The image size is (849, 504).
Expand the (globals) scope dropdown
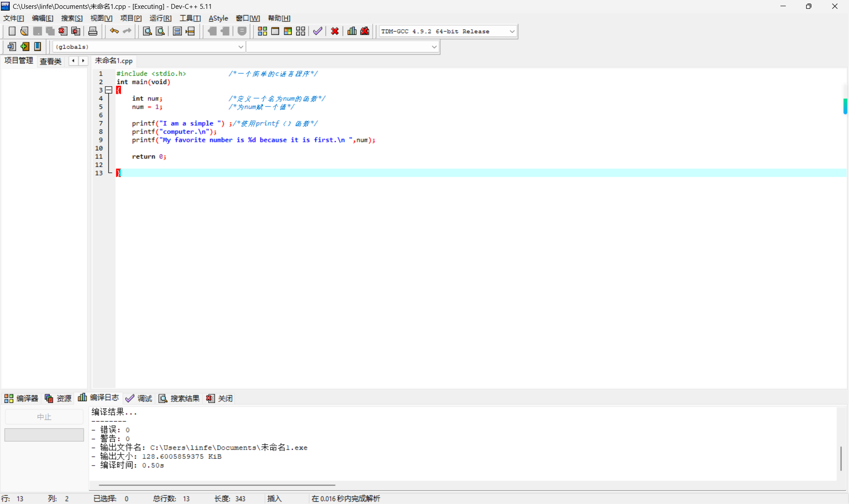[241, 47]
